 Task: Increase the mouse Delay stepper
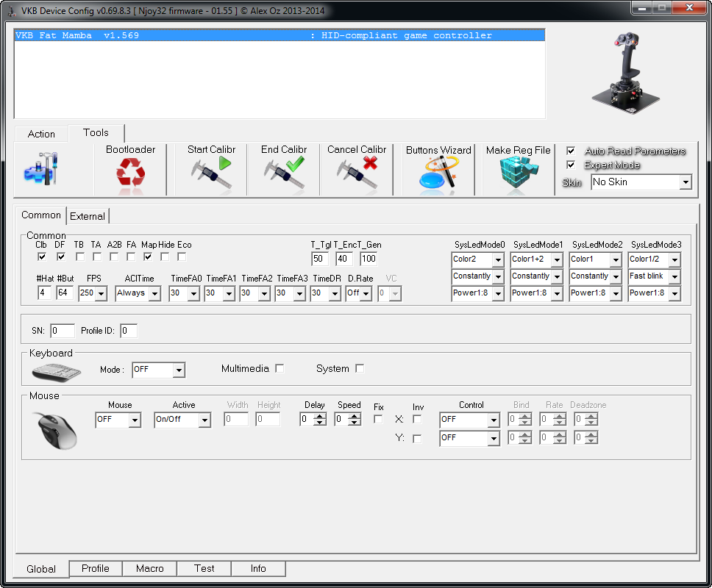[321, 417]
